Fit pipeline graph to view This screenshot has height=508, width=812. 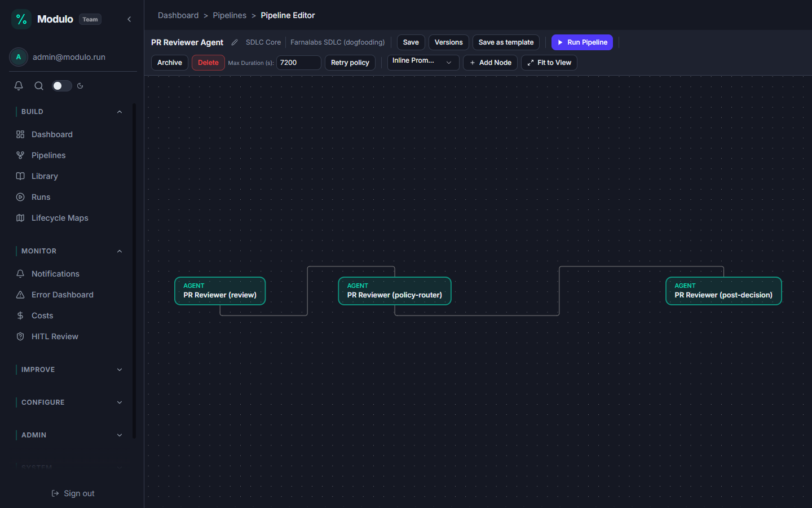click(x=549, y=63)
